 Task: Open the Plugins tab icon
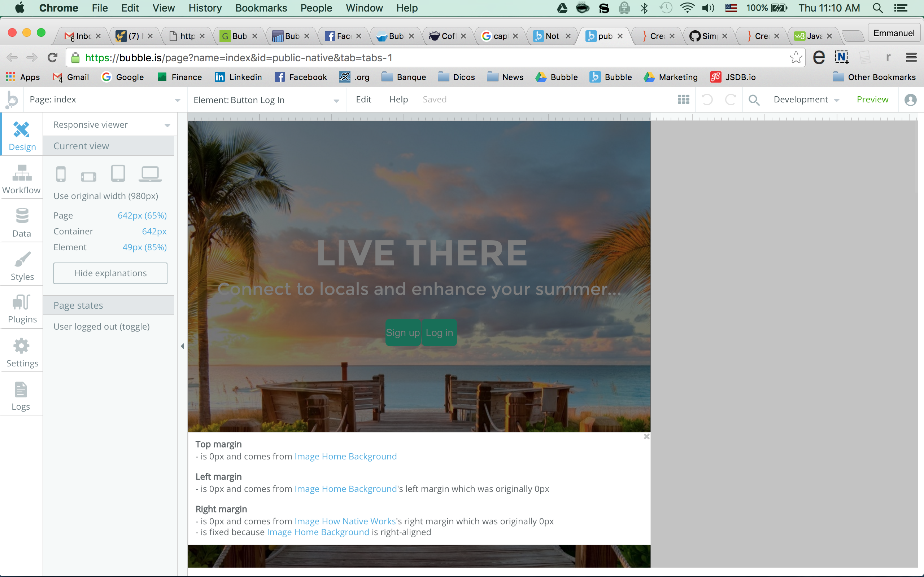(21, 302)
